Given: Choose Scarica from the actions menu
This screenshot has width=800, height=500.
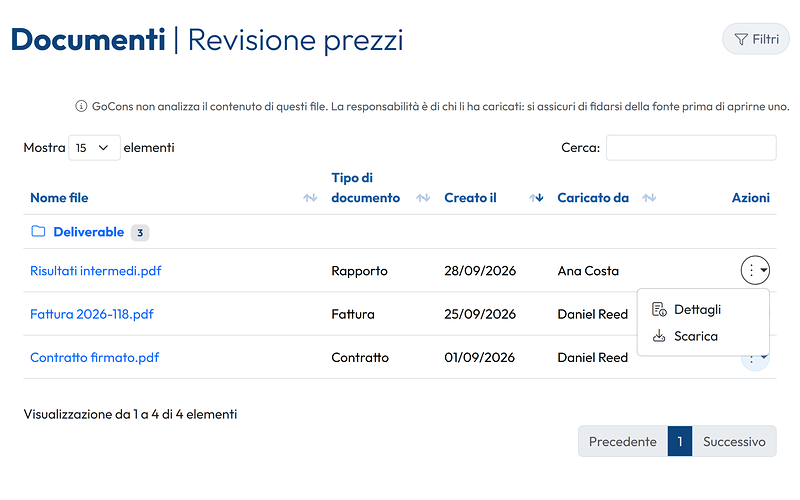Looking at the screenshot, I should point(703,336).
